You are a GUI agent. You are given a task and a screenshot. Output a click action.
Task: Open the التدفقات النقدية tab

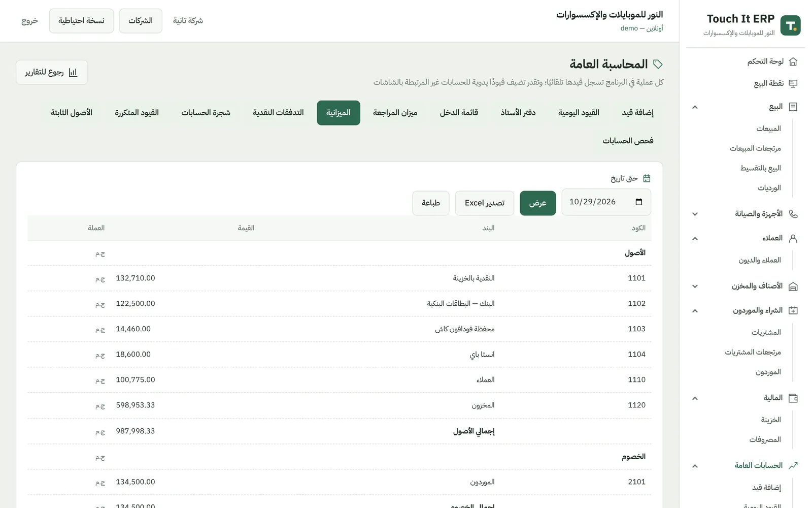[x=278, y=113]
